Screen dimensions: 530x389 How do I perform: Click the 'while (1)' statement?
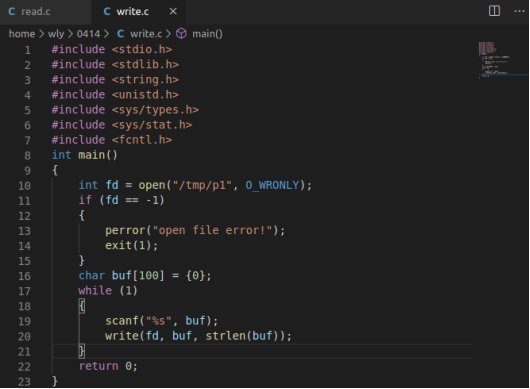(108, 291)
